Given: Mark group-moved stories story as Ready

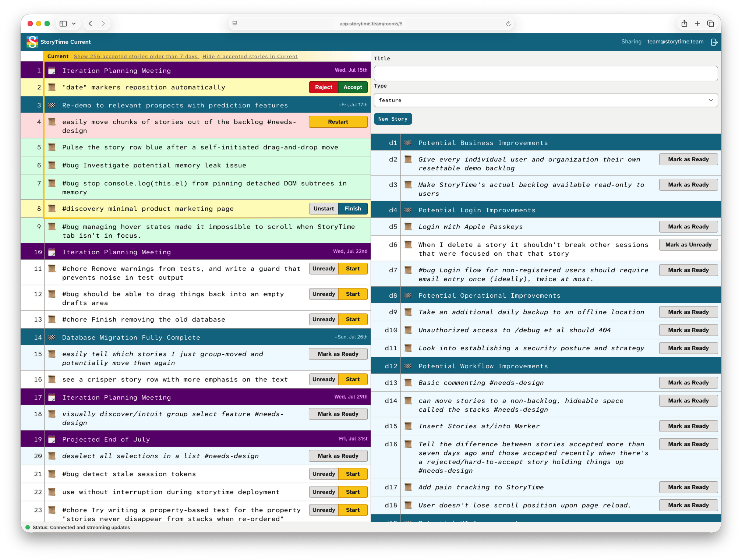Looking at the screenshot, I should (x=338, y=354).
